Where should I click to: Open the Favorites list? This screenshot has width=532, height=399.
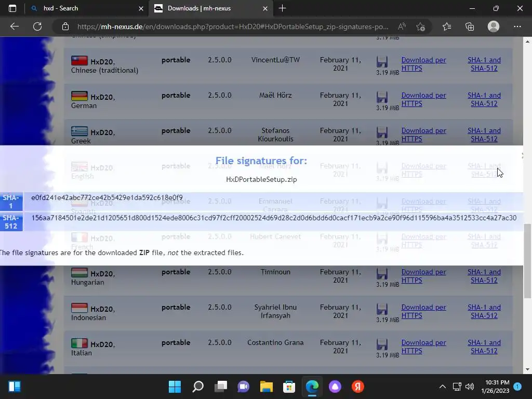click(x=447, y=26)
